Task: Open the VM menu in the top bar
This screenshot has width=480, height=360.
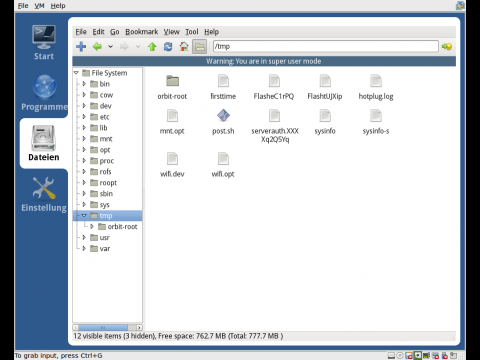Action: 39,6
